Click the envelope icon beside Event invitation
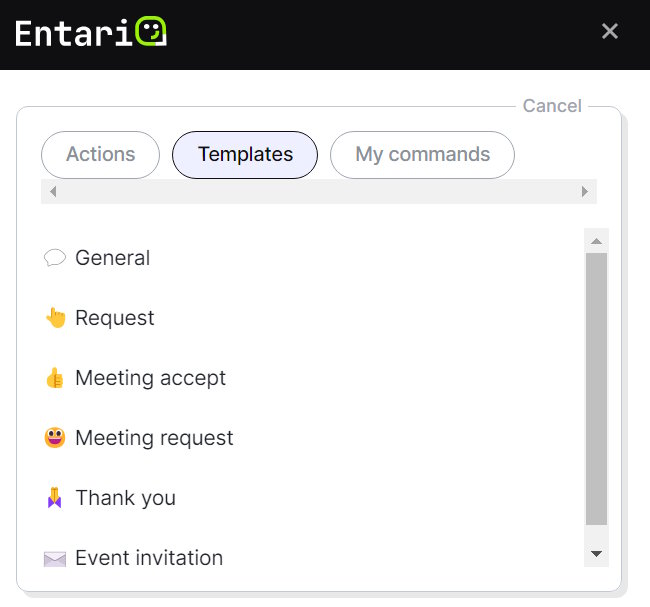 [x=54, y=558]
